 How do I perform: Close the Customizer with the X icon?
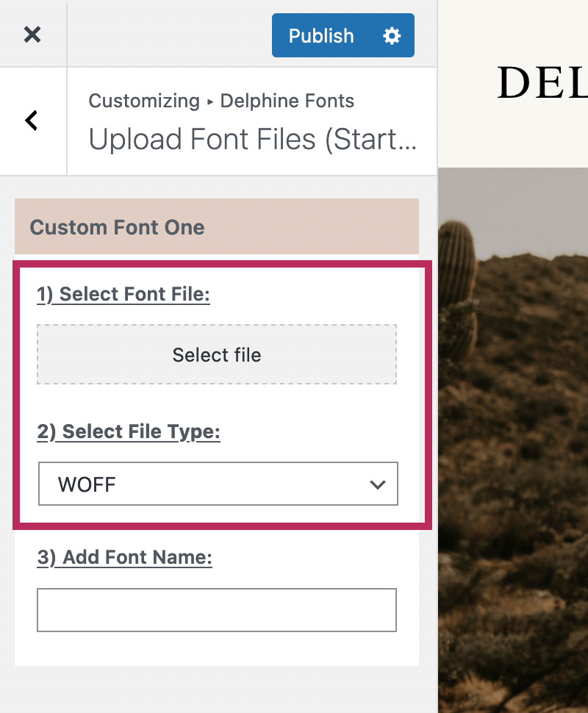[32, 35]
